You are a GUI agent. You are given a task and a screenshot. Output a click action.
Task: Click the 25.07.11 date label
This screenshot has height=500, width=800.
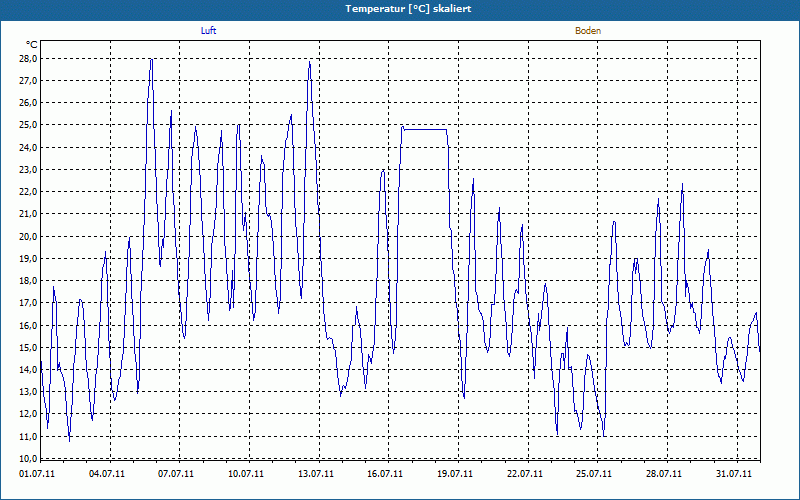[x=594, y=473]
